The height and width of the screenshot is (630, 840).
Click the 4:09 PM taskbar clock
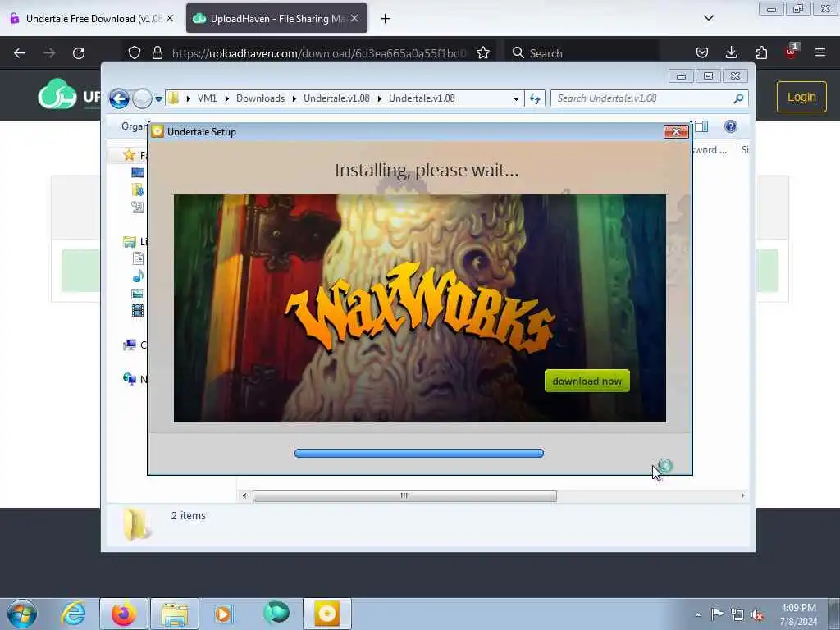[x=798, y=608]
